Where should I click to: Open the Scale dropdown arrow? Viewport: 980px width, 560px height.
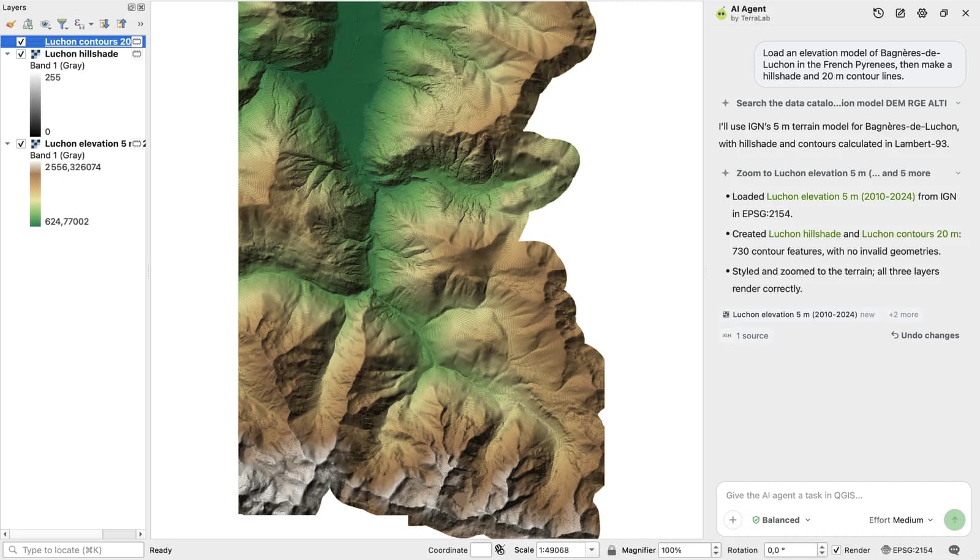click(x=592, y=550)
